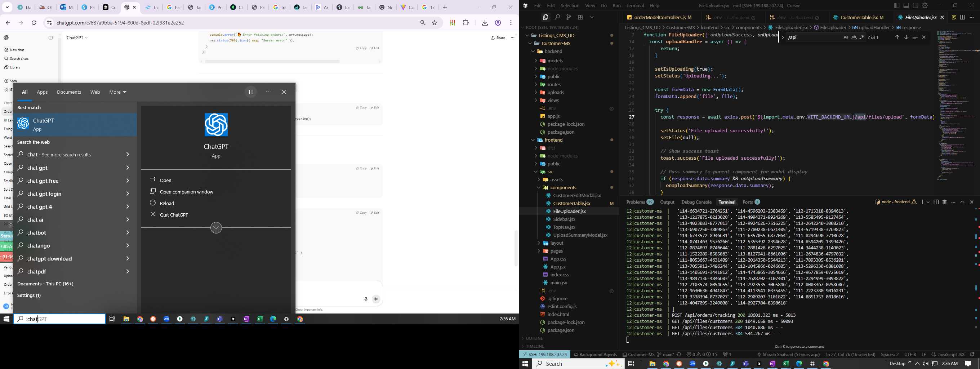The width and height of the screenshot is (980, 369).
Task: Toggle Find in Selection in find widget
Action: (x=914, y=37)
